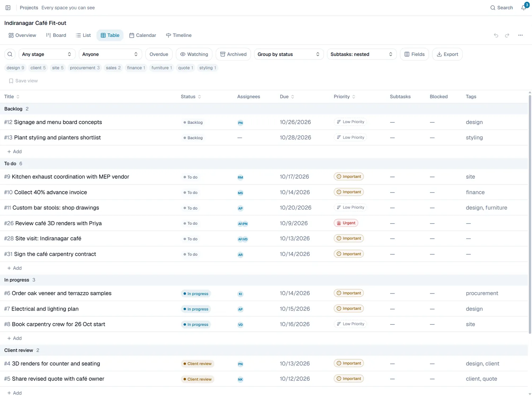Click PN assignee avatar on Signage row
The height and width of the screenshot is (396, 532).
(x=240, y=123)
